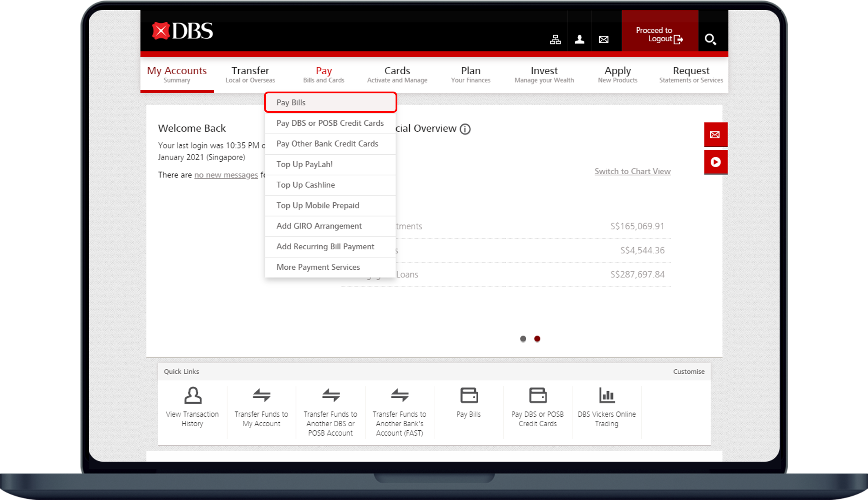Screen dimensions: 868x500
Task: Open the Plan Your Finances menu
Action: tap(471, 75)
